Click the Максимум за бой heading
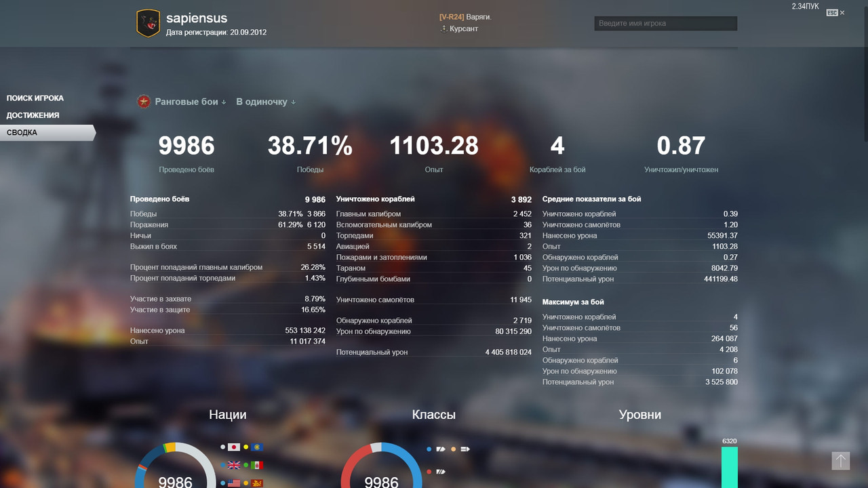This screenshot has height=488, width=868. click(x=573, y=302)
